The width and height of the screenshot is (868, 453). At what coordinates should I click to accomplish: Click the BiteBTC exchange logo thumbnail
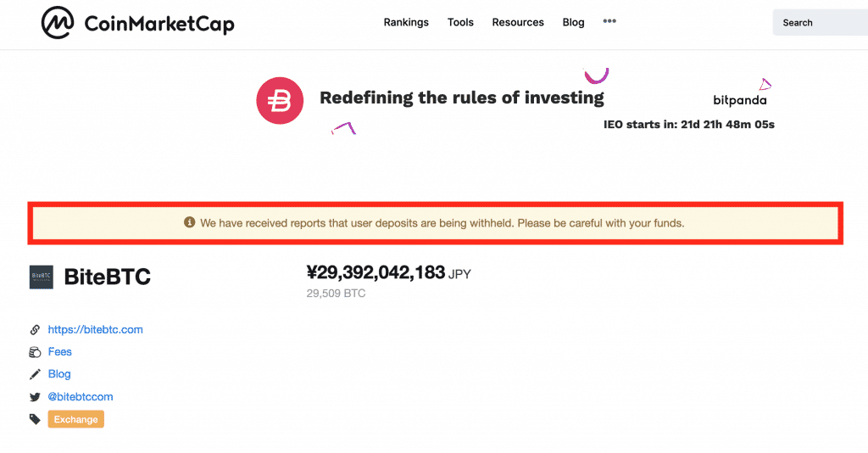coord(41,277)
